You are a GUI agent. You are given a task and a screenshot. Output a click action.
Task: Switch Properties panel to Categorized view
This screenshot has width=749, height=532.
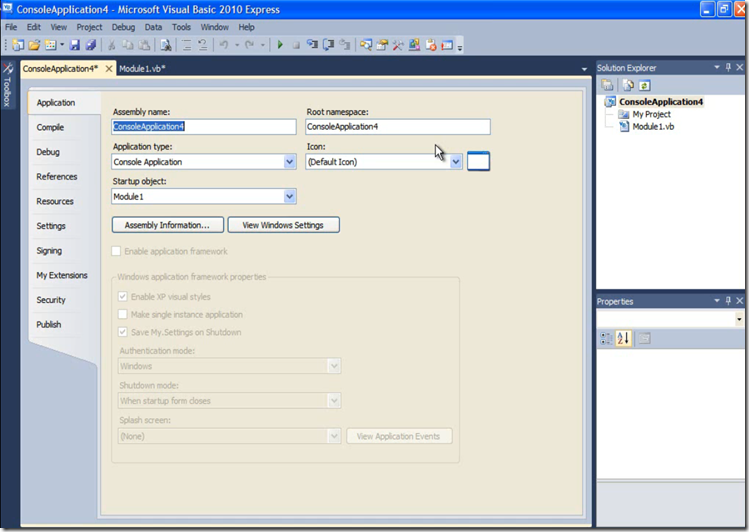pyautogui.click(x=606, y=339)
